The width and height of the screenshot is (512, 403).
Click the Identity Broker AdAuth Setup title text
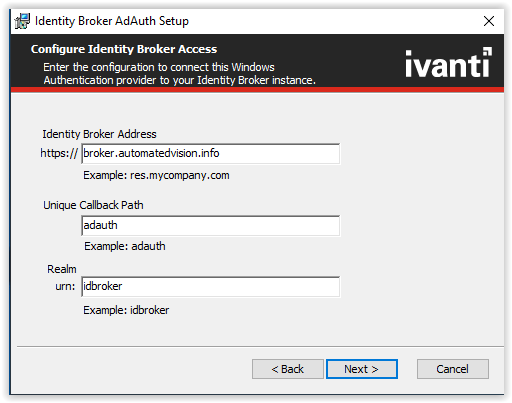pos(112,21)
